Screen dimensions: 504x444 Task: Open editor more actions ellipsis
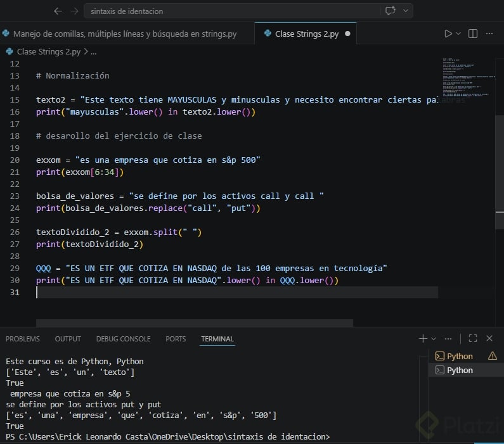491,34
